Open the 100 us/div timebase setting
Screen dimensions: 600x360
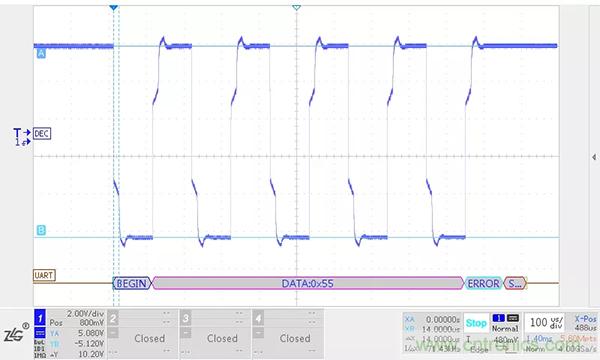click(x=546, y=322)
